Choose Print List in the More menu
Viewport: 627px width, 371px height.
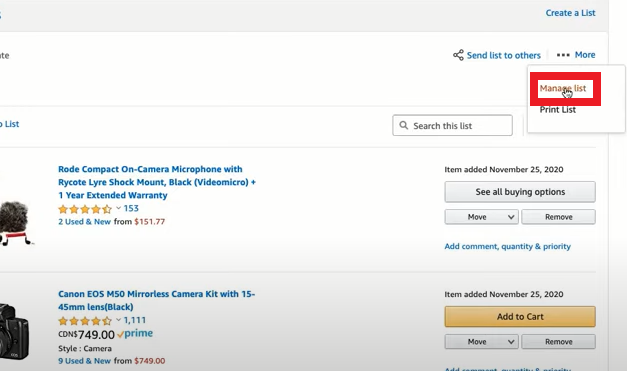click(x=557, y=110)
